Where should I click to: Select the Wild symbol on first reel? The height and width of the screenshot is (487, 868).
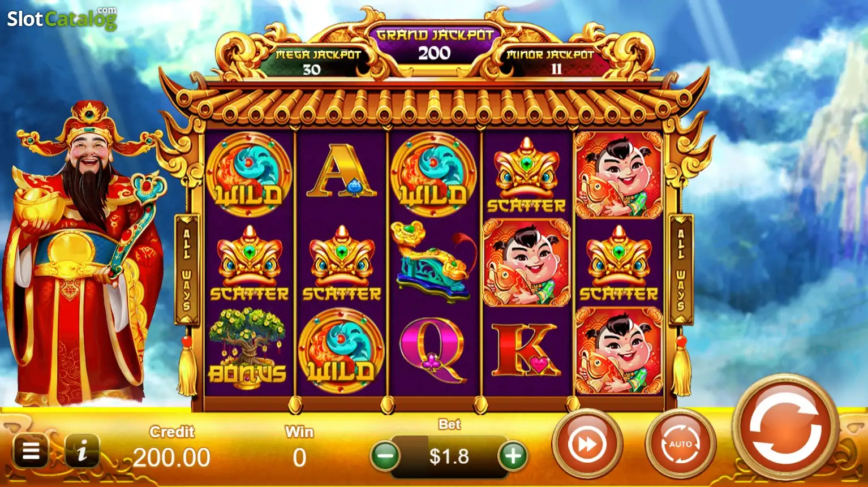point(249,174)
